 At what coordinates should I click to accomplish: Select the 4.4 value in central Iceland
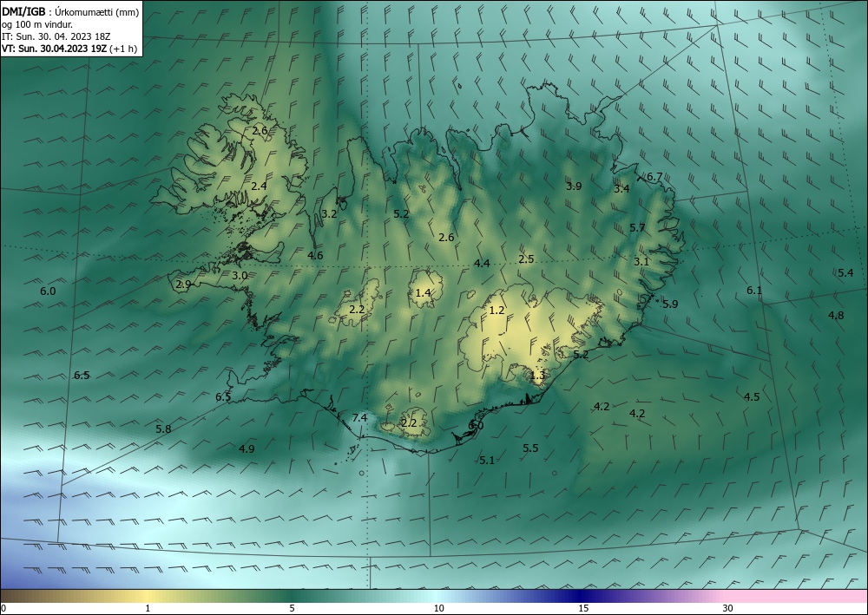click(x=482, y=263)
